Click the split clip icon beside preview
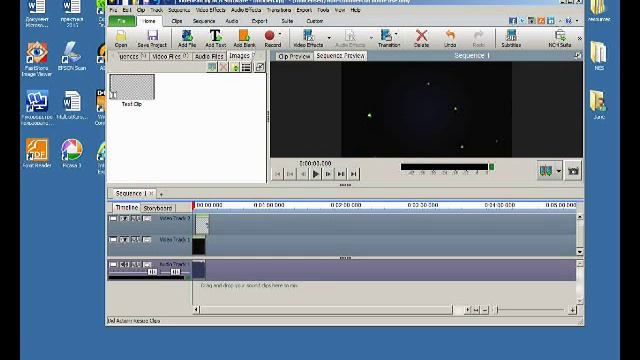640x360 pixels. point(546,171)
